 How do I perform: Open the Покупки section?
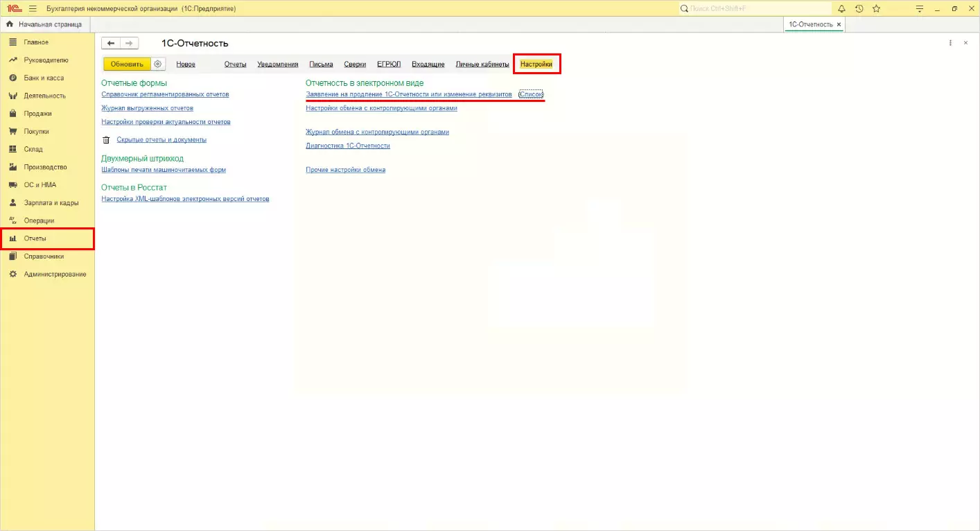[47, 132]
